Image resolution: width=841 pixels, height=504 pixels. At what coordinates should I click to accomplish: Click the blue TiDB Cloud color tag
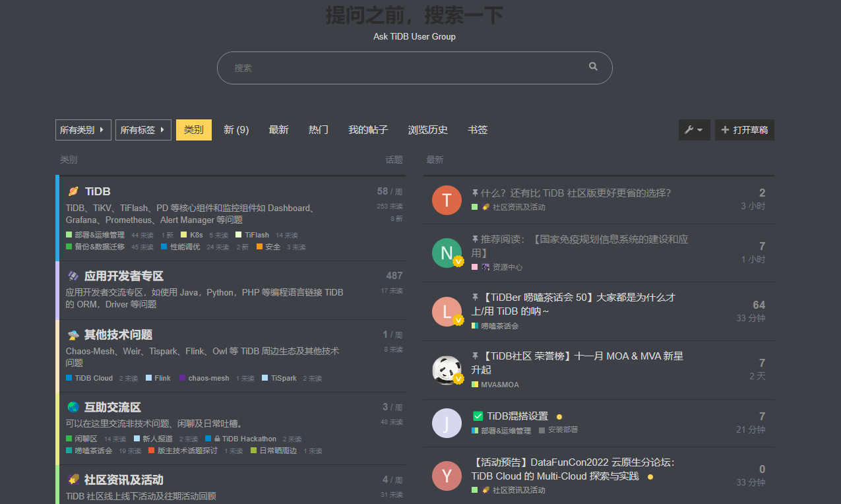point(89,378)
